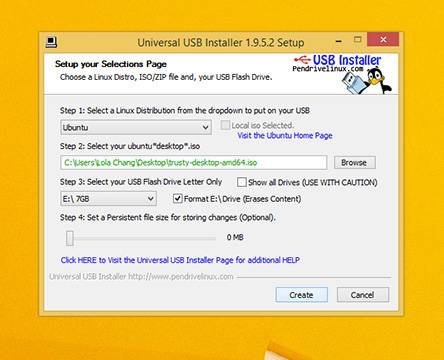Click the Create button
Viewport: 444px width, 360px height.
[x=301, y=295]
